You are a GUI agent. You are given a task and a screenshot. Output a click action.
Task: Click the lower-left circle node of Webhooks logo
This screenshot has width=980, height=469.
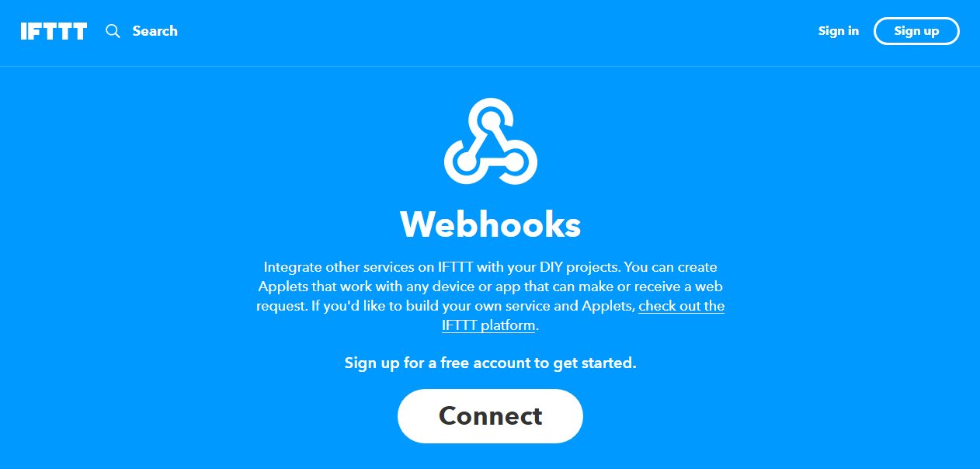click(465, 162)
